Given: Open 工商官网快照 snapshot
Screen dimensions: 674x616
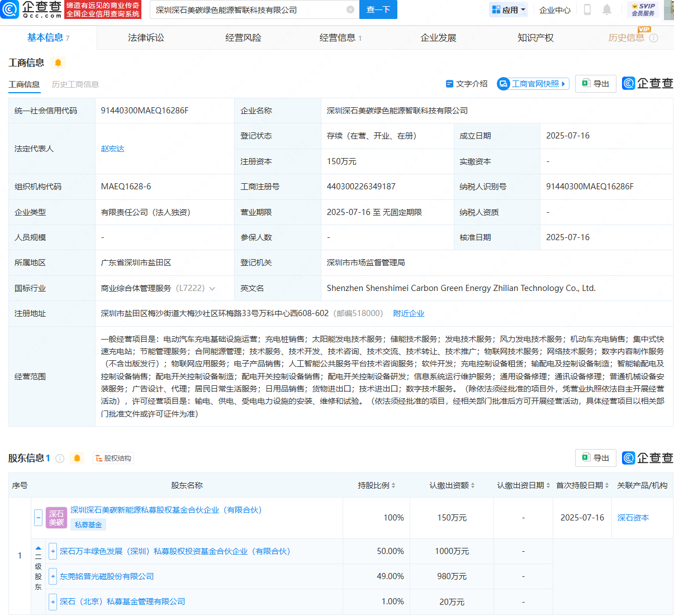Looking at the screenshot, I should tap(533, 84).
